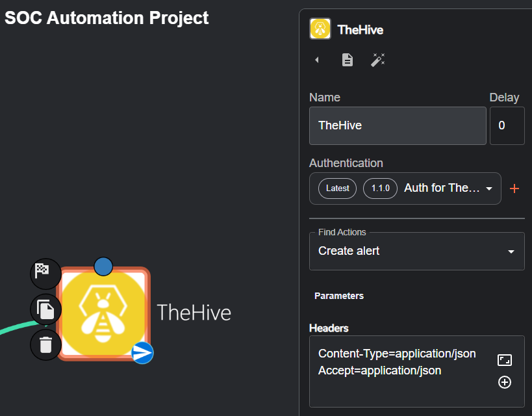
Task: Click the Delay label
Action: click(x=504, y=97)
